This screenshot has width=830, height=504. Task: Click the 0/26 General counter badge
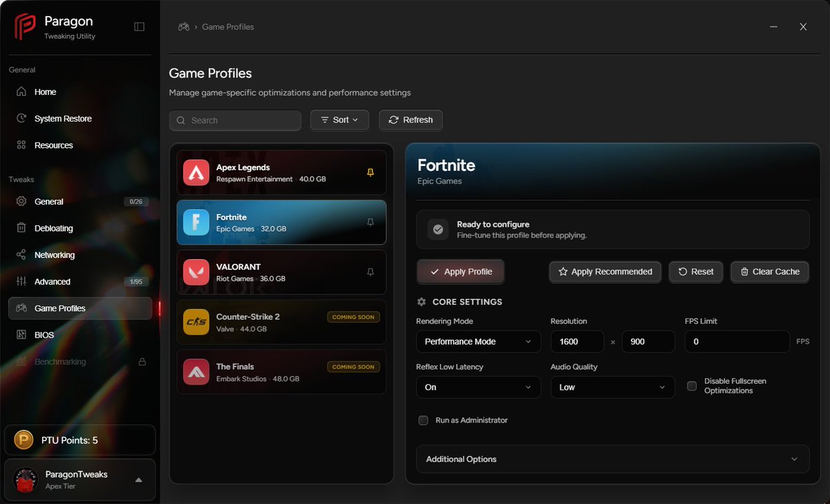(136, 202)
